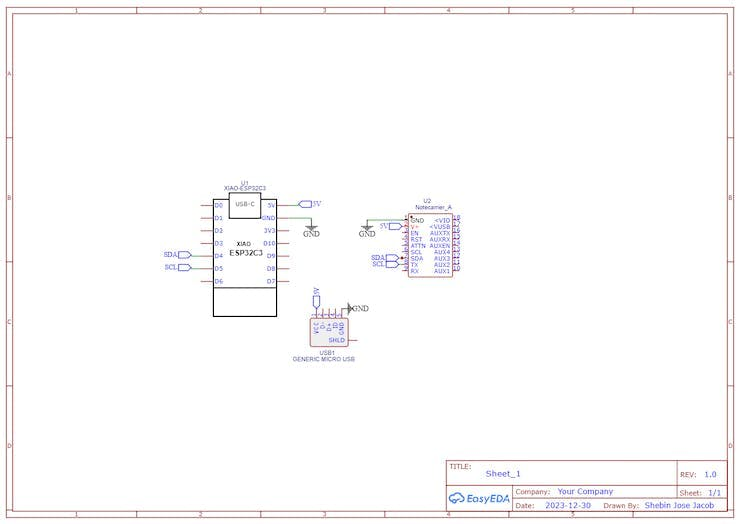This screenshot has width=740, height=524.
Task: Select the GND symbol beside the XIAO ESP32C3
Action: click(x=311, y=230)
